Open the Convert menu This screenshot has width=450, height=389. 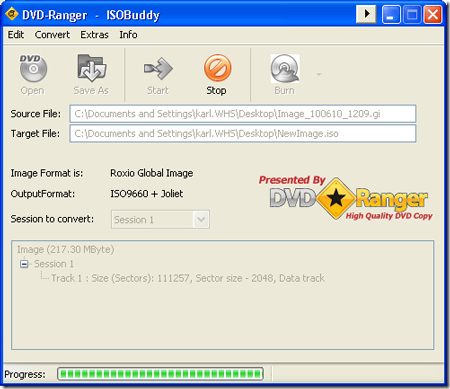pyautogui.click(x=52, y=35)
